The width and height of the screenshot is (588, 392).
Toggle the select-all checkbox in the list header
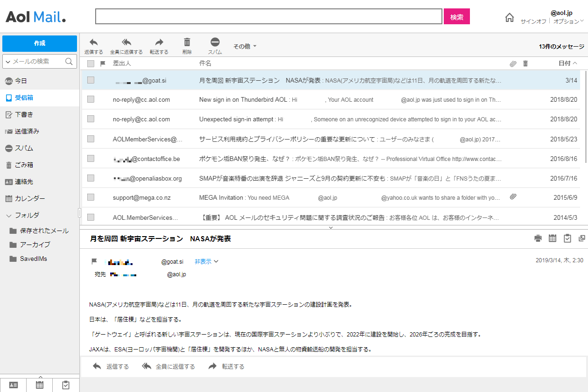[x=91, y=63]
